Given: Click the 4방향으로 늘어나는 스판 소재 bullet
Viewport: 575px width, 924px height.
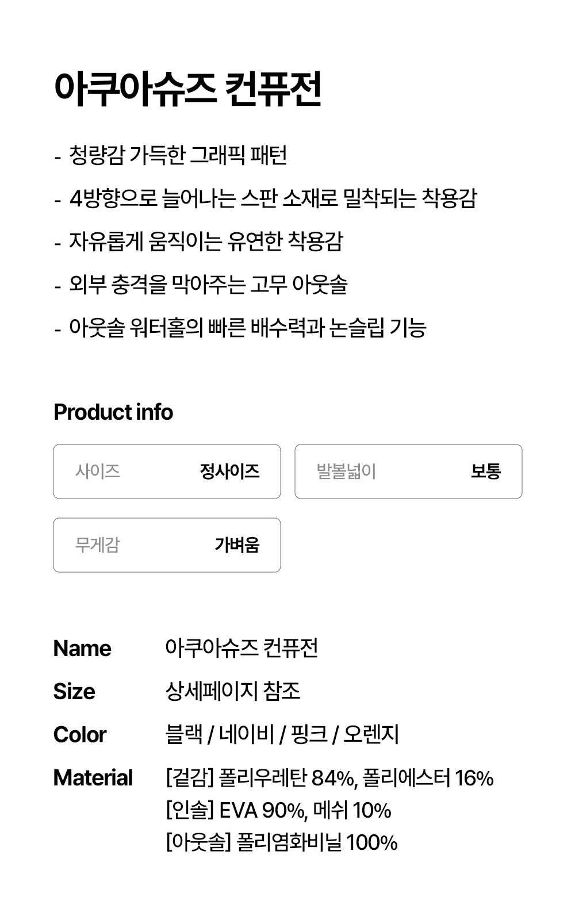Looking at the screenshot, I should [266, 198].
